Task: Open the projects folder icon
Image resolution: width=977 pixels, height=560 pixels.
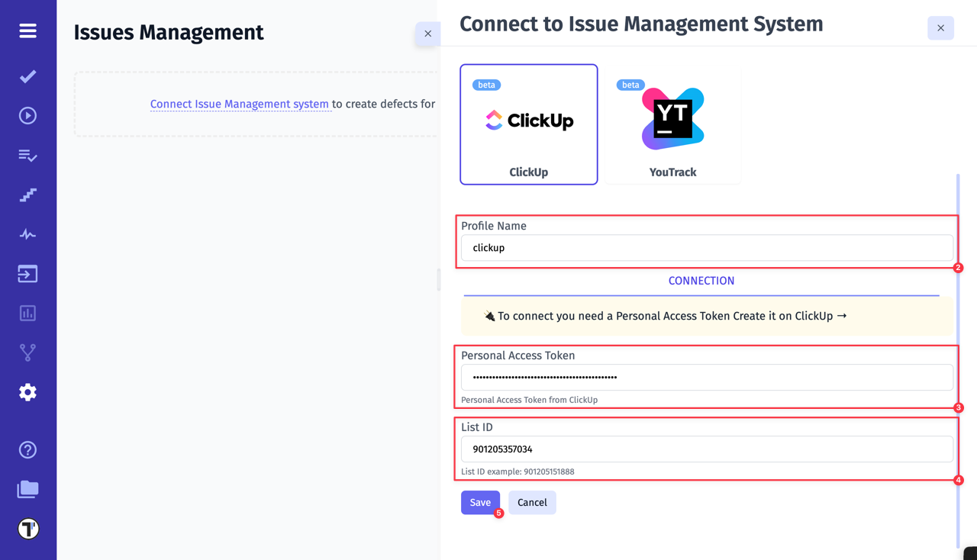Action: click(27, 490)
